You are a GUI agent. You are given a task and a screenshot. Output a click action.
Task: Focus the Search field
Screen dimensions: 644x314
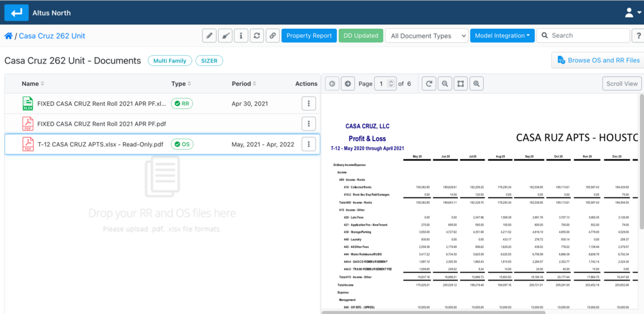[583, 36]
